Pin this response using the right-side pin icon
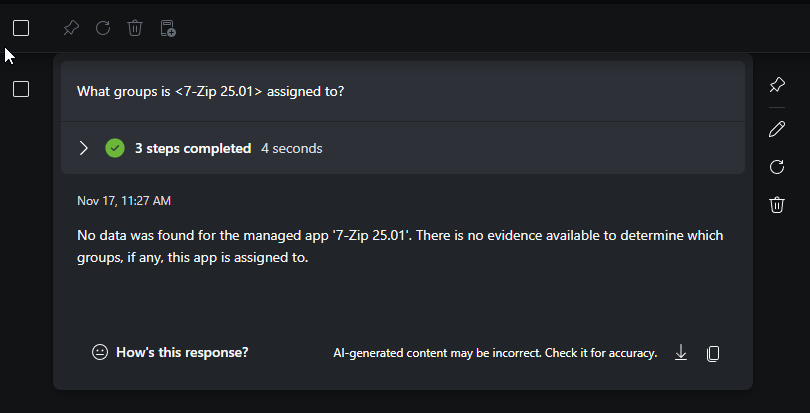 click(x=777, y=85)
